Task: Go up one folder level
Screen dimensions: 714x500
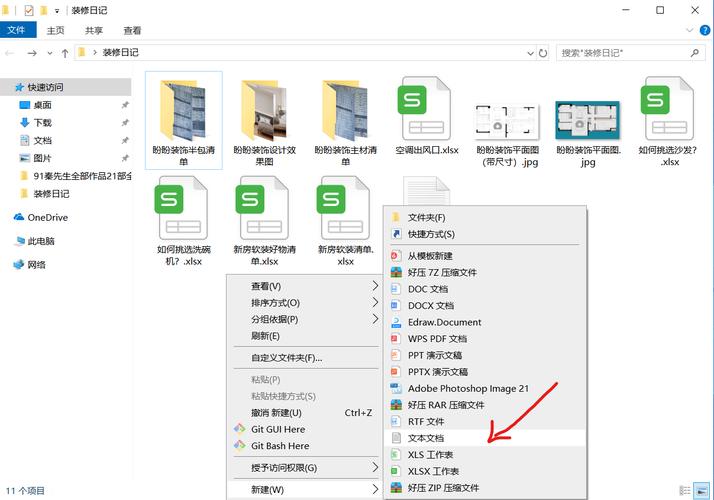Action: [x=65, y=53]
